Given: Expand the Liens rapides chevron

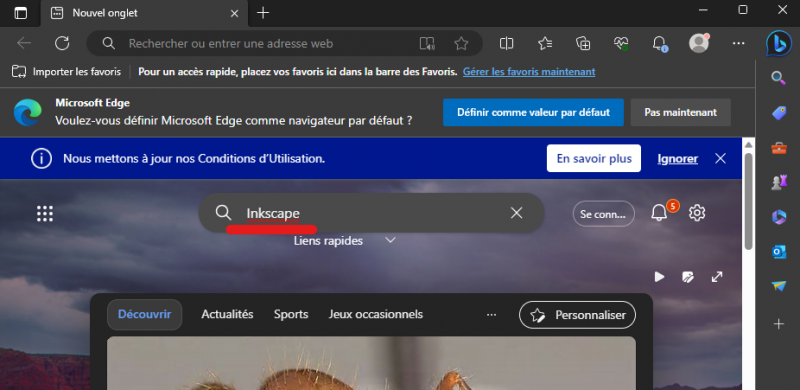Looking at the screenshot, I should coord(390,240).
